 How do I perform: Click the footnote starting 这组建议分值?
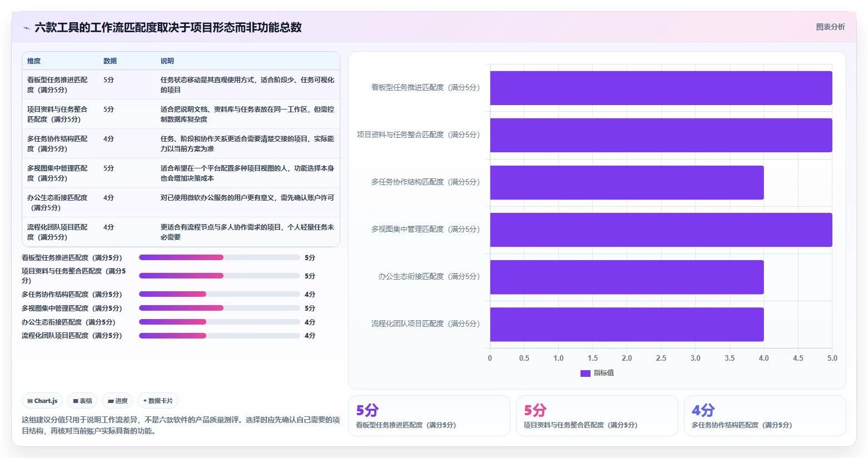pyautogui.click(x=181, y=425)
